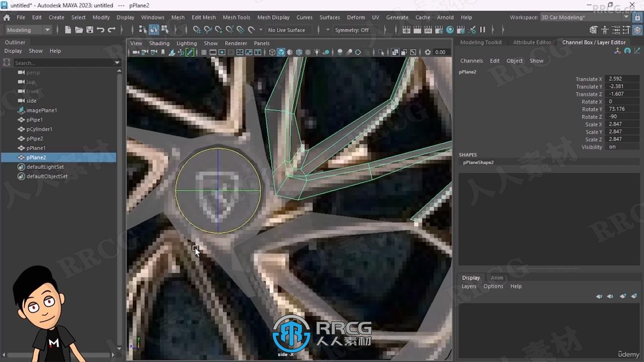The image size is (644, 362).
Task: Click the Render Current Frame icon
Action: (x=418, y=30)
